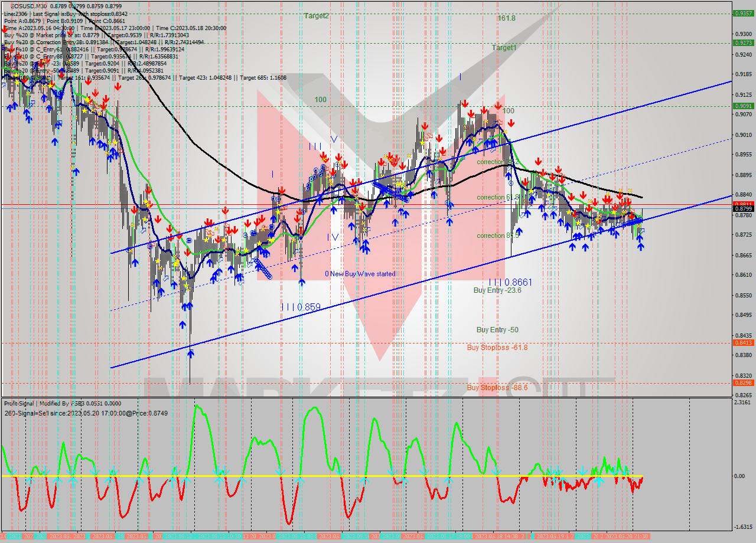This screenshot has height=543, width=756.
Task: Click the green 0.9273 price tag
Action: coord(742,42)
